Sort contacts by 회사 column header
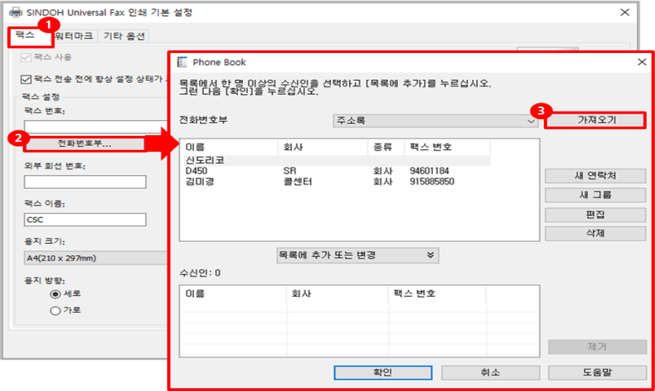The width and height of the screenshot is (655, 391). point(322,147)
